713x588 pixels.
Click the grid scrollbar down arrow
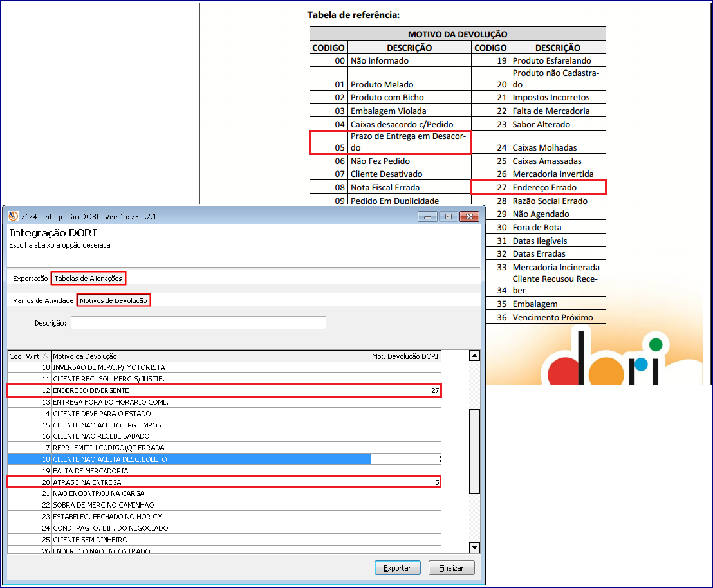pyautogui.click(x=474, y=547)
